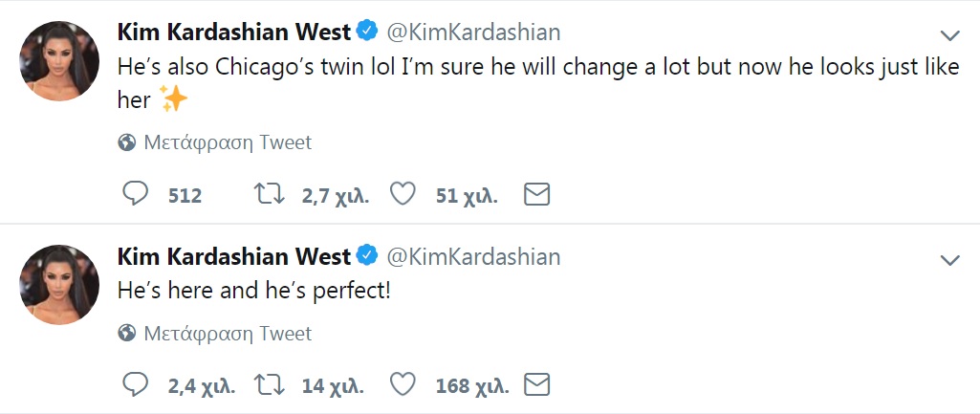Retweet the Chicago's twin tweet

coord(269,195)
